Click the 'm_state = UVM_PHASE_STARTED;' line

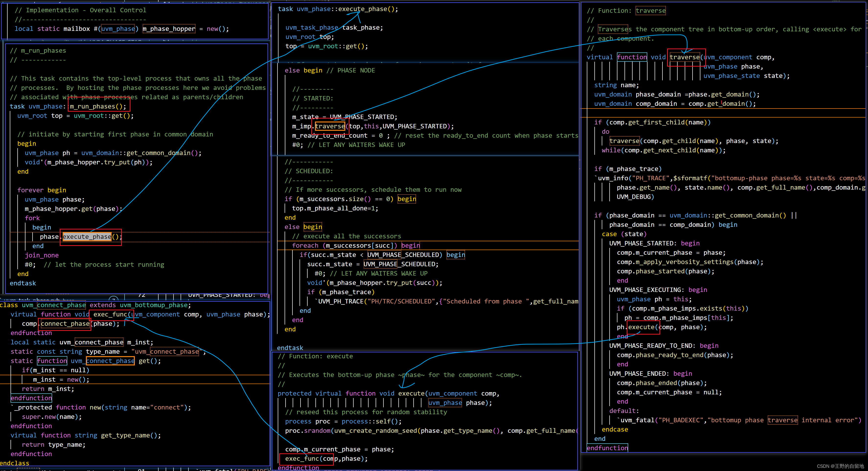click(345, 117)
